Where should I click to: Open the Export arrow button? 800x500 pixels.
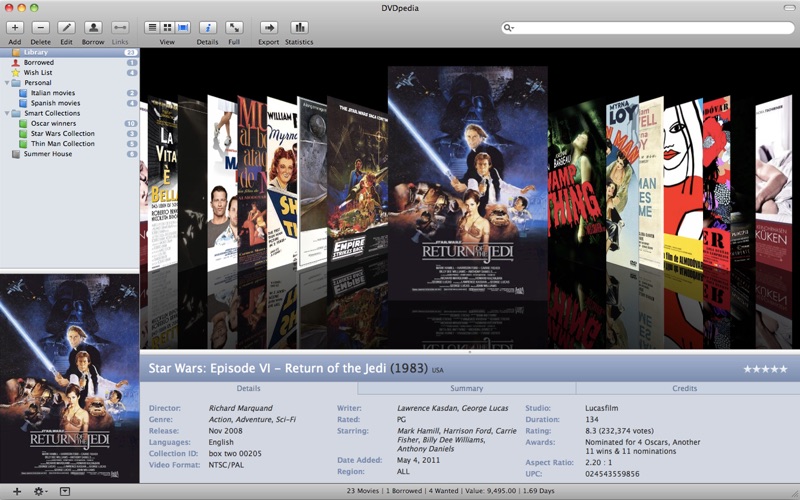[269, 27]
